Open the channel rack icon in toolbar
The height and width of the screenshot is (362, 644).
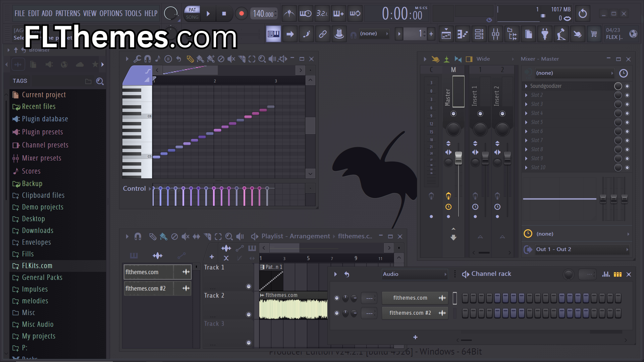[479, 34]
